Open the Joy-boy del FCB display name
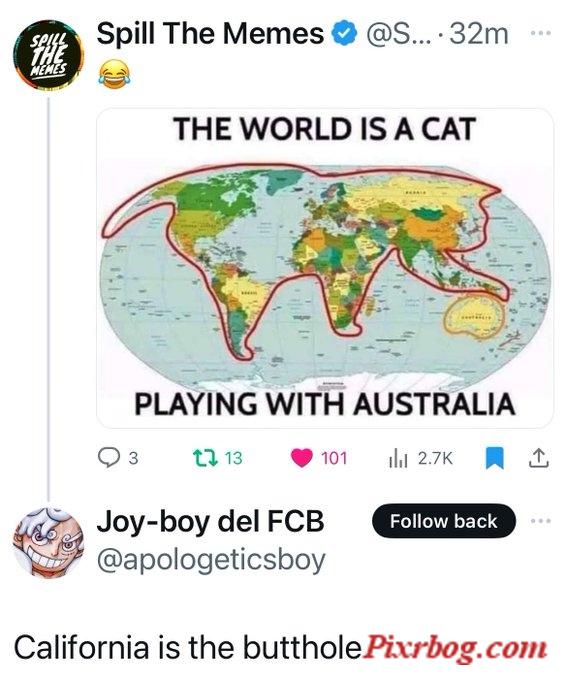 [210, 521]
